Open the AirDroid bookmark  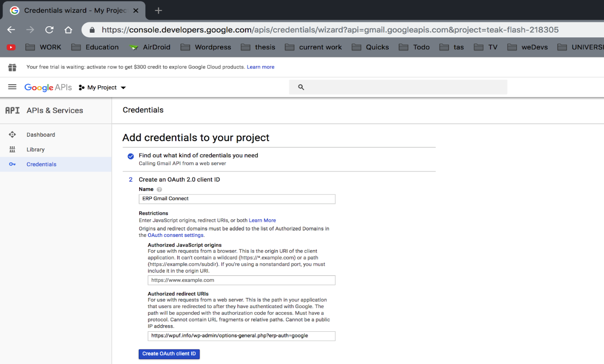click(149, 47)
